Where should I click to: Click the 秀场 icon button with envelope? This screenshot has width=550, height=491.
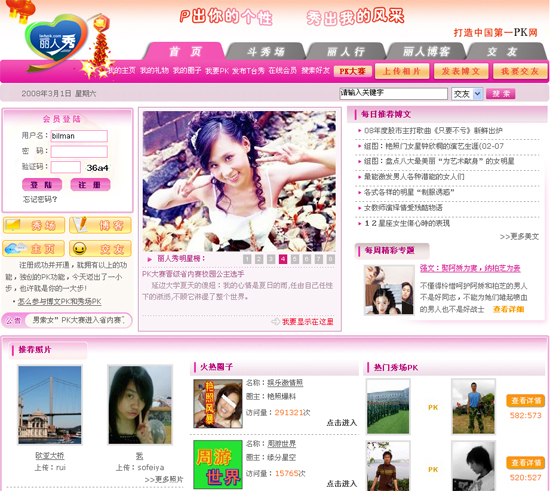coord(34,225)
